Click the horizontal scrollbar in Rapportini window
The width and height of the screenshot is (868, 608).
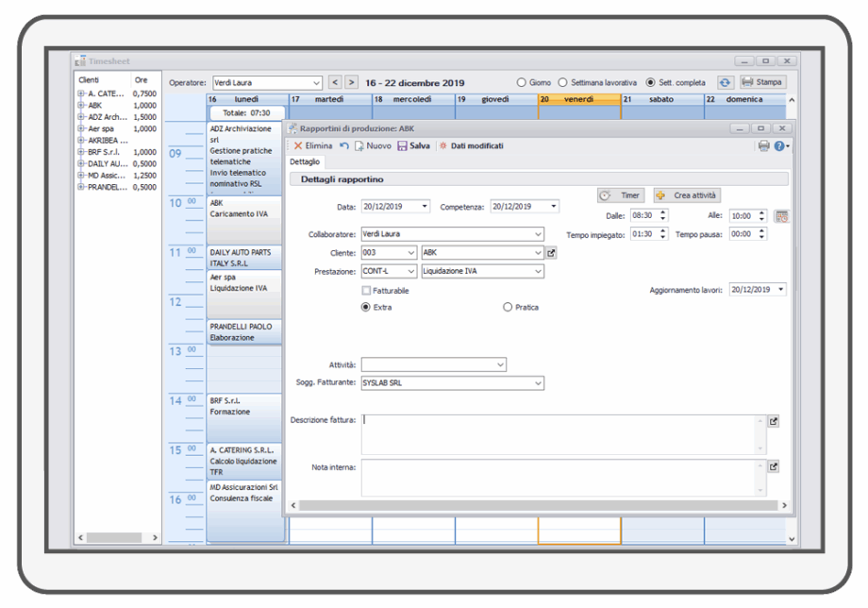pyautogui.click(x=538, y=505)
